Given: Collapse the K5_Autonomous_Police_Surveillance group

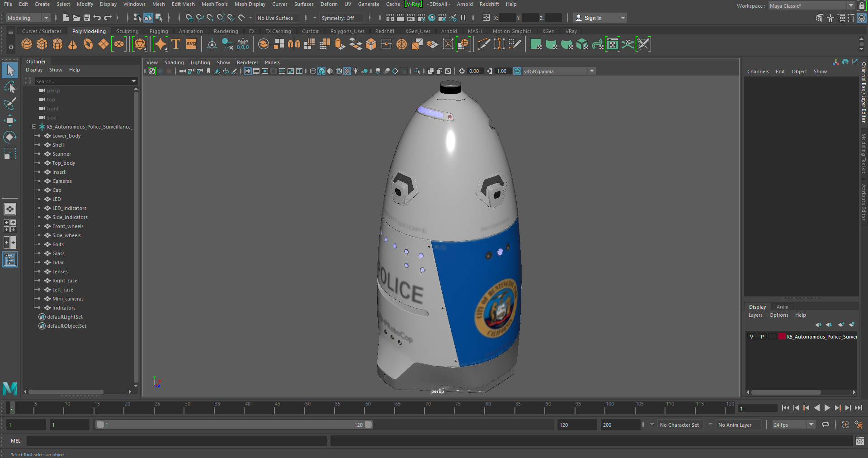Looking at the screenshot, I should 34,127.
